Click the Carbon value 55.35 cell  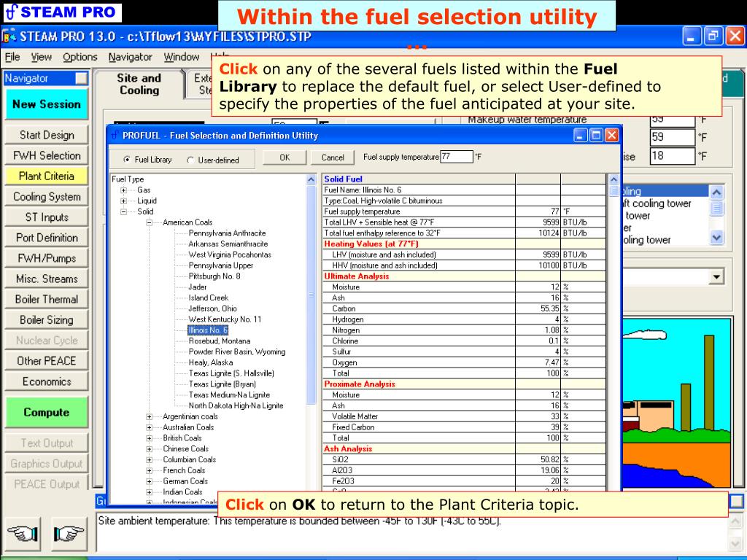click(538, 308)
